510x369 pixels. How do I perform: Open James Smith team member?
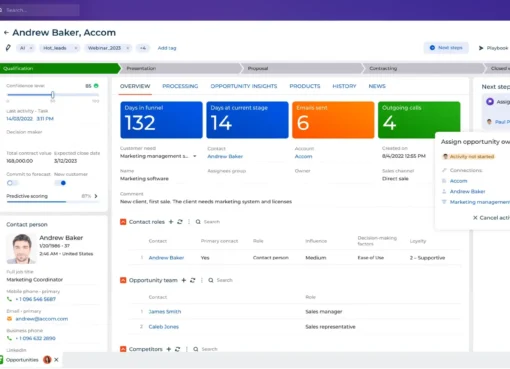[165, 312]
